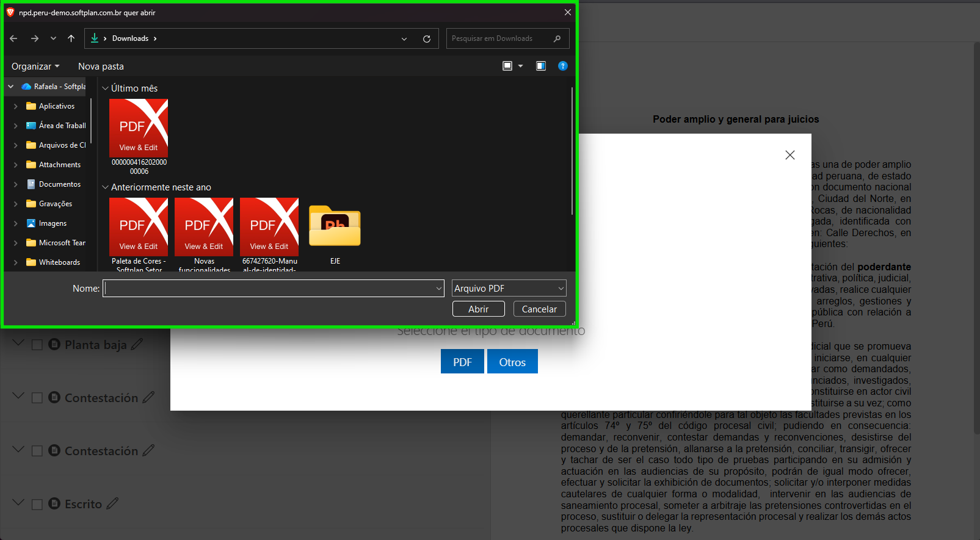Select the Gravações folder

click(x=49, y=204)
